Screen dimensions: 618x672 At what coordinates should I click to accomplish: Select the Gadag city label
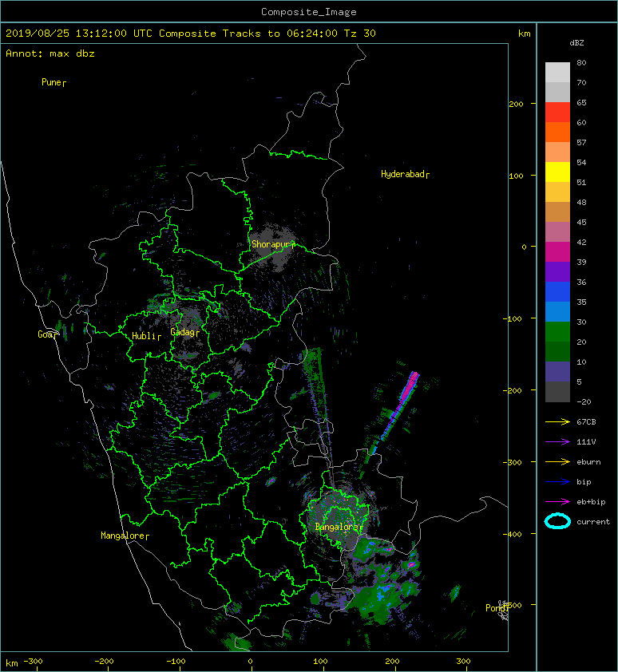click(185, 332)
